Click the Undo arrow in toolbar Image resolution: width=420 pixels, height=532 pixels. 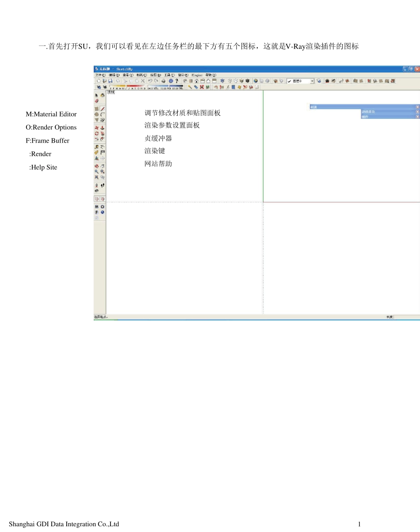(150, 81)
